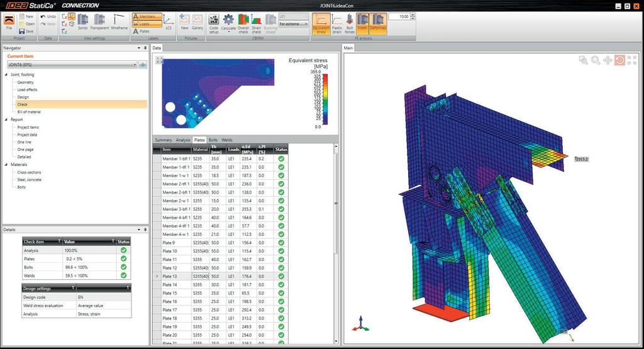Screen dimensions: 644x349
Task: Select Design in the Navigator
Action: (x=23, y=97)
